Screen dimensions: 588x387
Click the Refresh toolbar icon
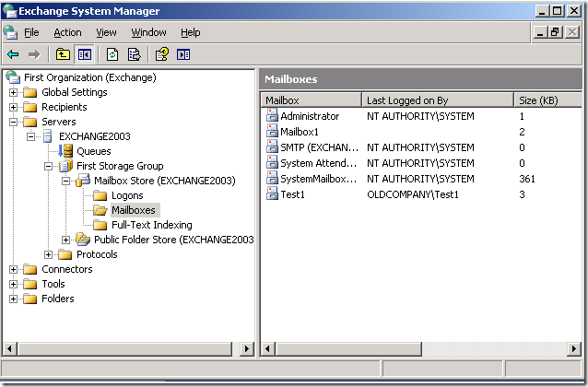[112, 54]
